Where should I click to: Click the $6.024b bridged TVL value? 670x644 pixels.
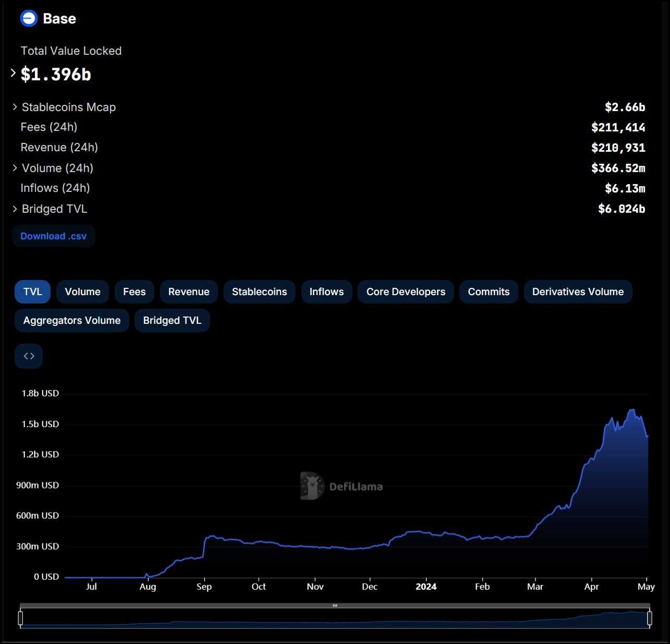[622, 209]
